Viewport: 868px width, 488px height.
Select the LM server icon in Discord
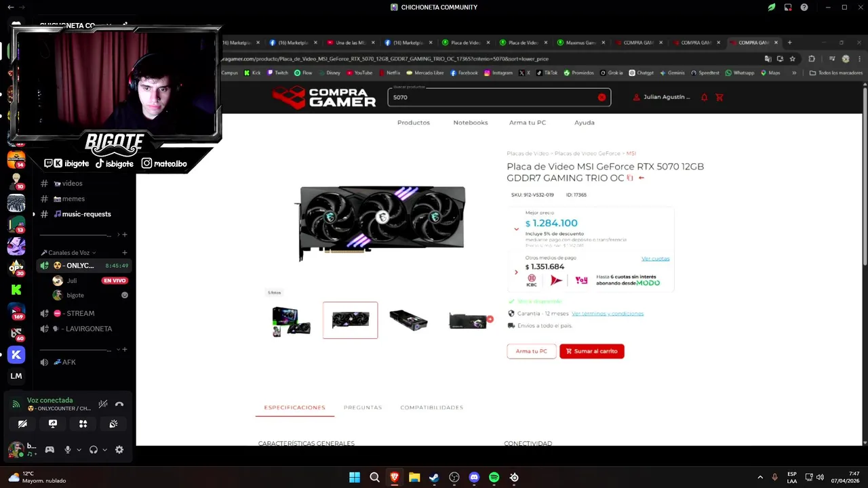16,376
